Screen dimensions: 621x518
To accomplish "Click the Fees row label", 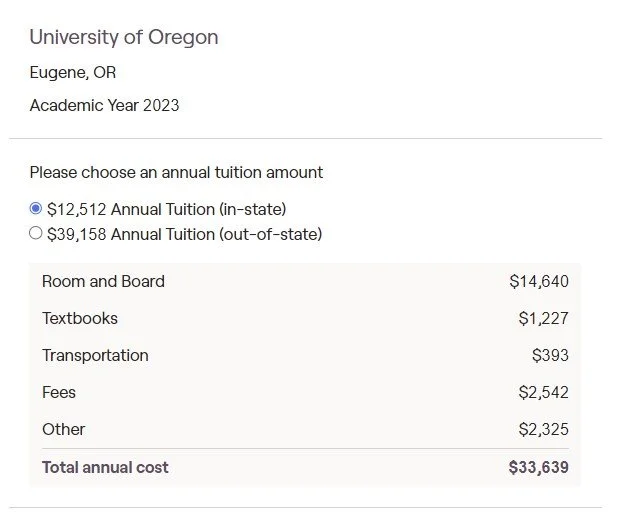I will point(59,392).
